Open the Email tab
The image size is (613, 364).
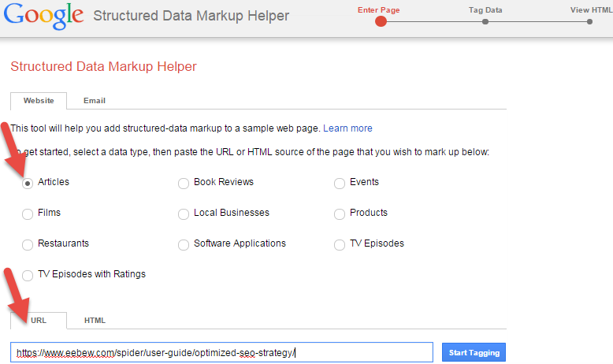(95, 101)
